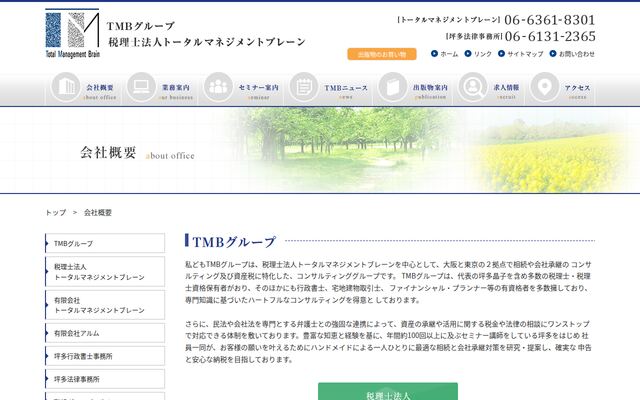Screen dimensions: 640x400
Task: Open the 出版物案内 navigation label
Action: (x=430, y=87)
